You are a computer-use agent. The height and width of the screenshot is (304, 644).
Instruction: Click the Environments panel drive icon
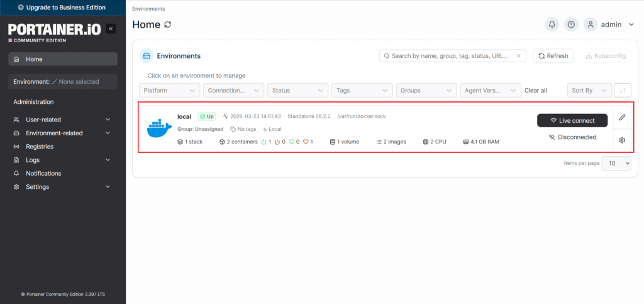[x=146, y=56]
